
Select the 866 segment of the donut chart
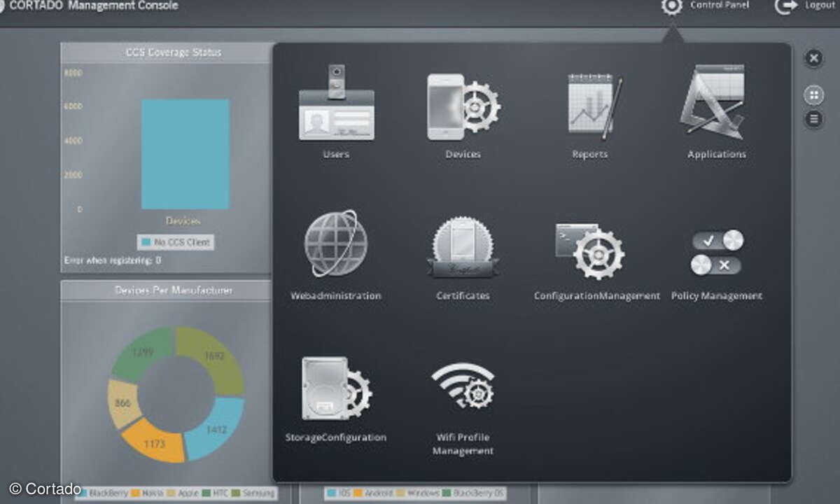[x=123, y=404]
